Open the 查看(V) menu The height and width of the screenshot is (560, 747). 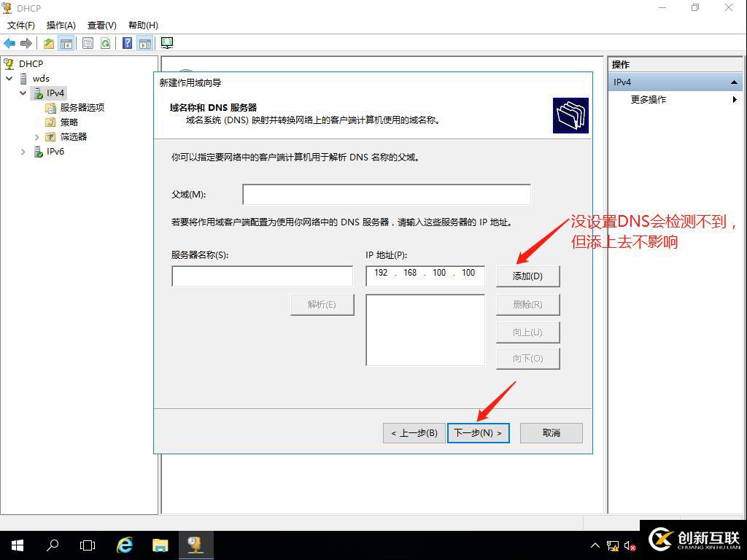click(101, 25)
